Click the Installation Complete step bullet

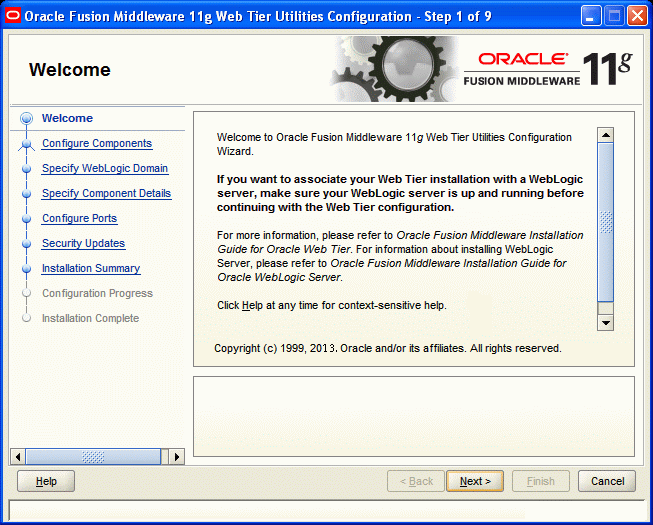[26, 318]
